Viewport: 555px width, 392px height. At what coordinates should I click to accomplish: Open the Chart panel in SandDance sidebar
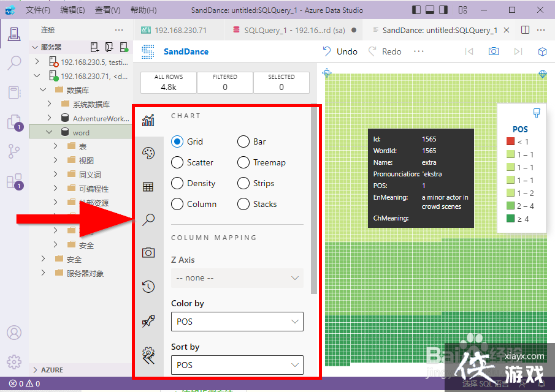click(148, 121)
